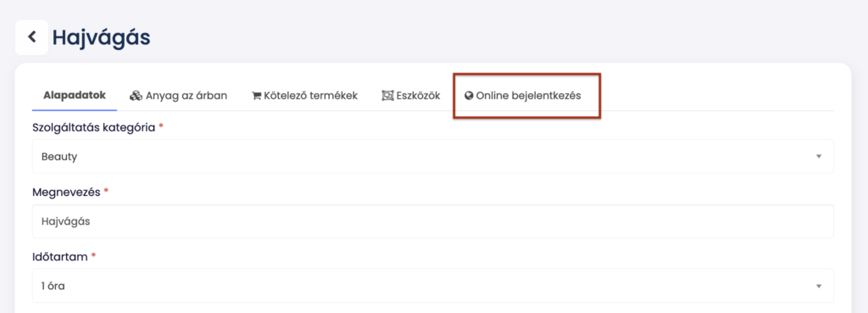868x313 pixels.
Task: Click the globe icon for Online bejelentkezés
Action: coord(469,96)
